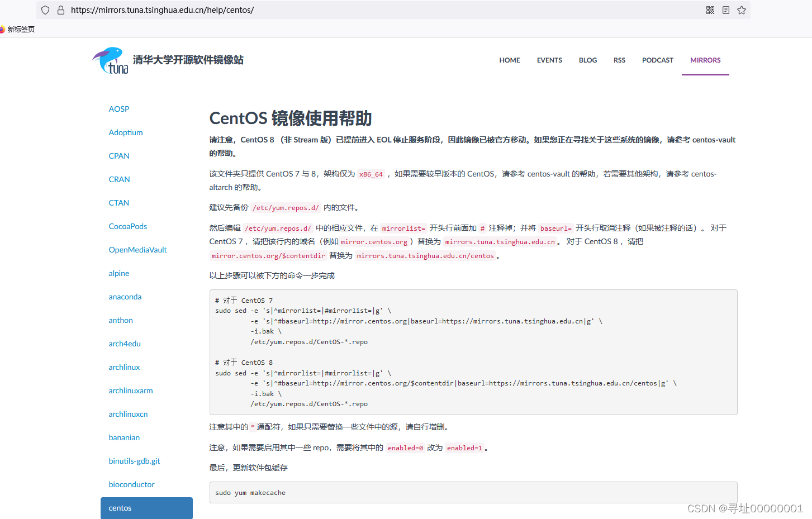Click the TUNA logo image

[x=110, y=60]
